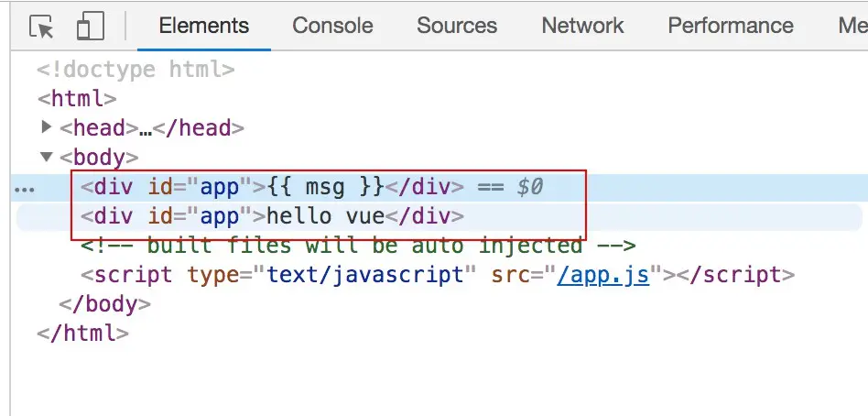868x416 pixels.
Task: Select the closing body tag
Action: pyautogui.click(x=104, y=304)
